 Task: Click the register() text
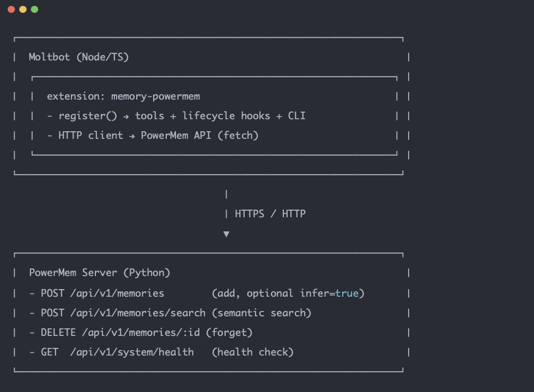(x=88, y=116)
